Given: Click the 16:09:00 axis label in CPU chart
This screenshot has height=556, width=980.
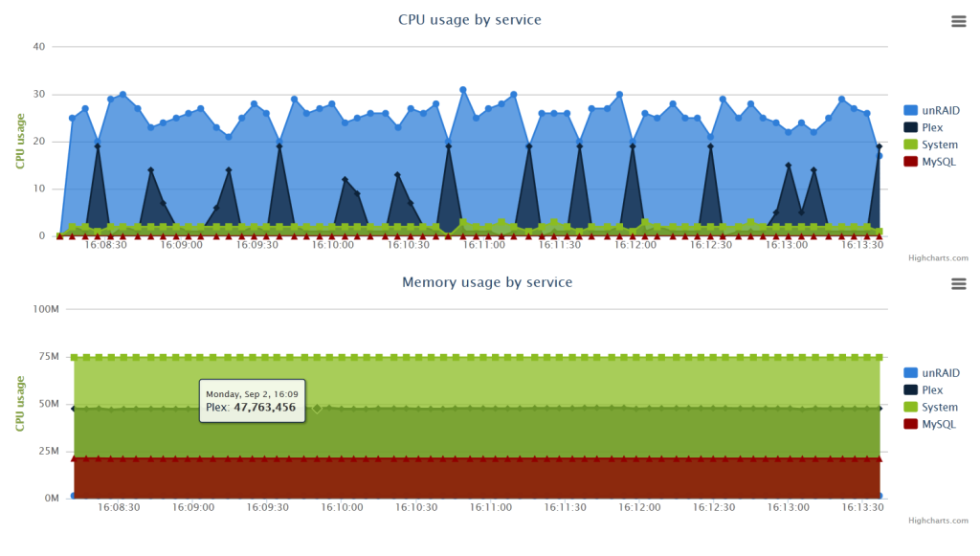Looking at the screenshot, I should click(181, 245).
